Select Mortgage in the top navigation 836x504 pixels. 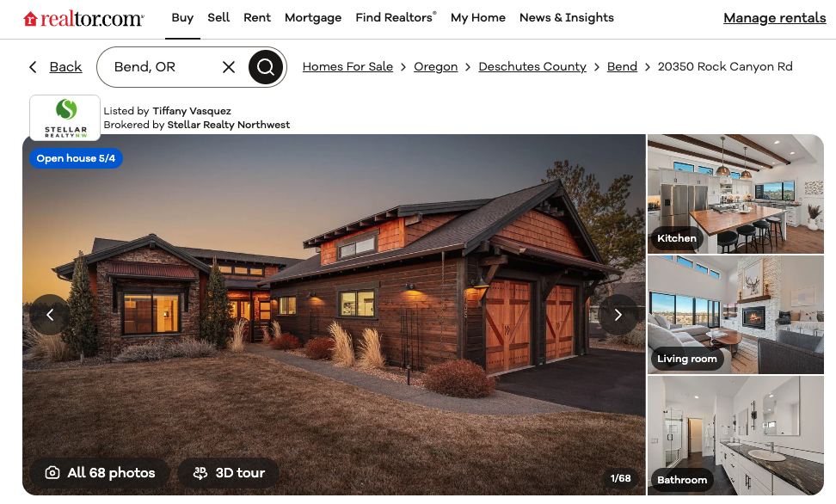[x=313, y=17]
